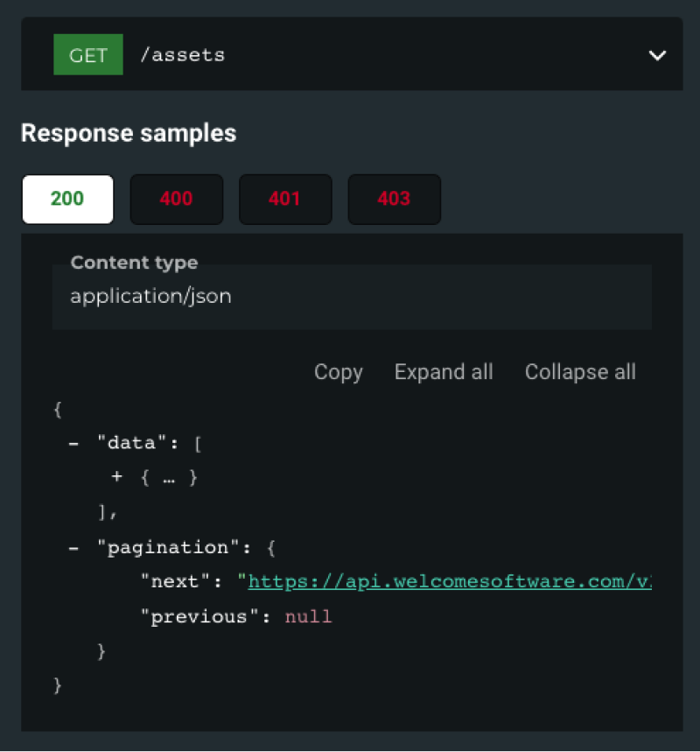
Task: Expand the GET /assets endpoint chevron
Action: (657, 55)
